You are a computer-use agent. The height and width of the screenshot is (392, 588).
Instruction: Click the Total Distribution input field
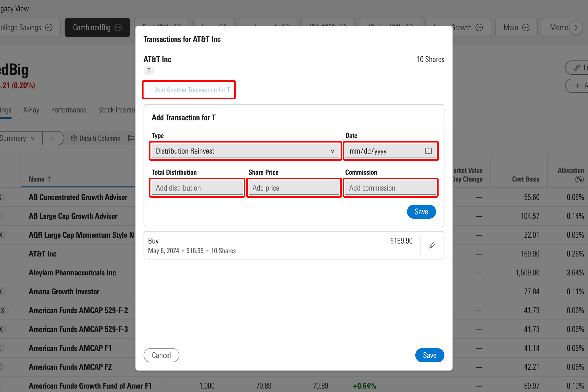tap(197, 188)
